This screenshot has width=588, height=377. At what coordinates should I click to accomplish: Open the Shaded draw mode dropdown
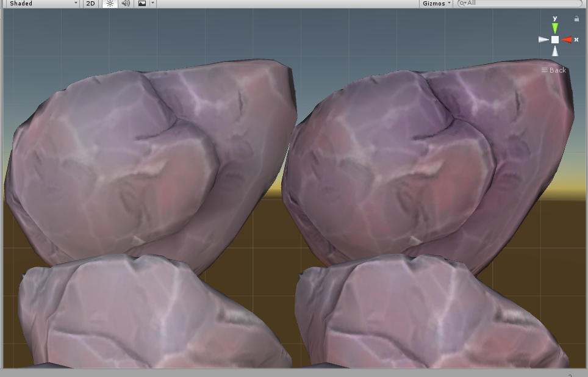click(x=40, y=4)
